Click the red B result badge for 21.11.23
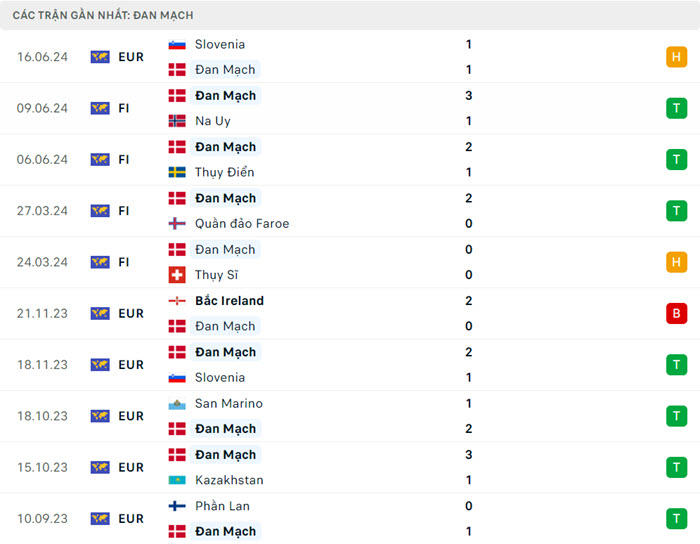 point(677,314)
